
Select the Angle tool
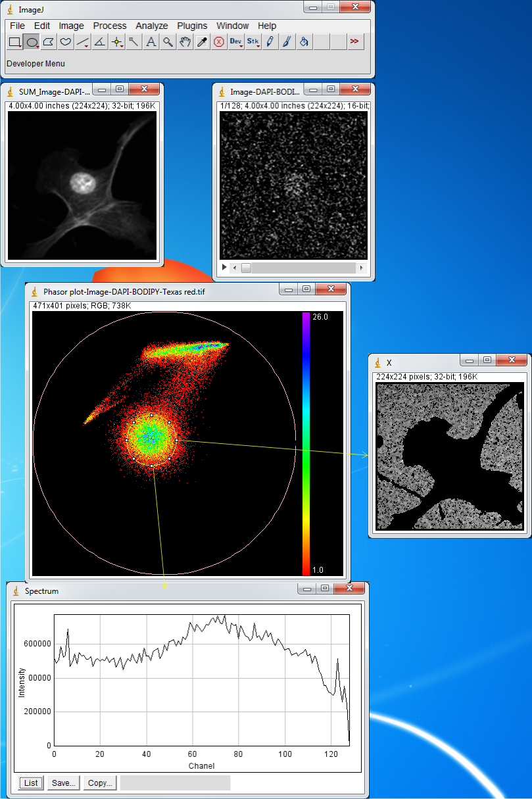click(x=100, y=42)
